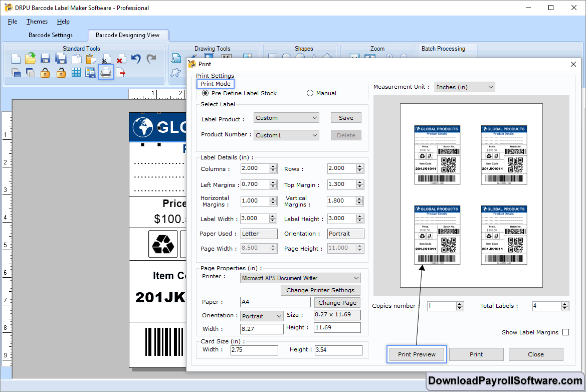The width and height of the screenshot is (586, 392).
Task: Select Pre Define Label Stock radio button
Action: pos(205,93)
